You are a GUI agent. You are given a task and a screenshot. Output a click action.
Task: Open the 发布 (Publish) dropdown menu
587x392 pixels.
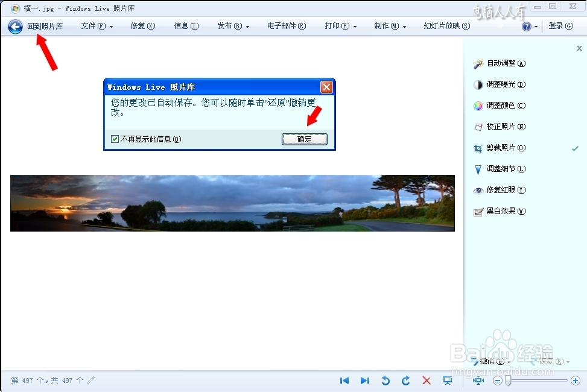pyautogui.click(x=231, y=26)
